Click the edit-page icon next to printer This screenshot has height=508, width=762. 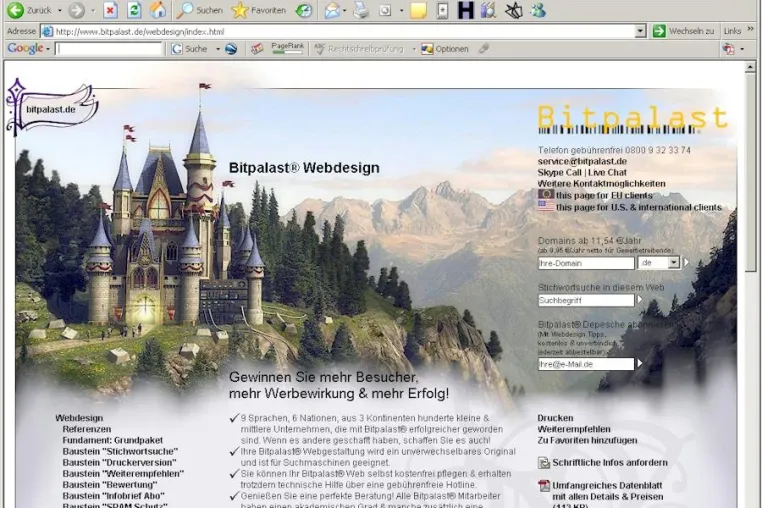pyautogui.click(x=385, y=10)
